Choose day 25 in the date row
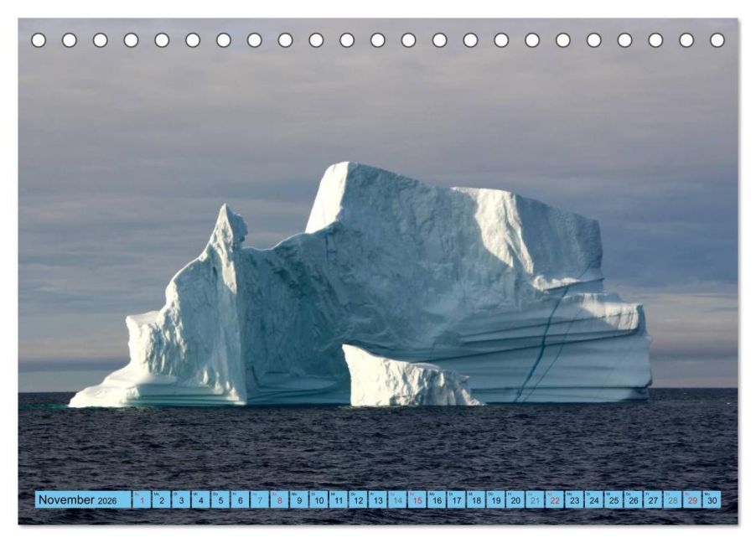Screen dimensions: 756x543 click(614, 499)
